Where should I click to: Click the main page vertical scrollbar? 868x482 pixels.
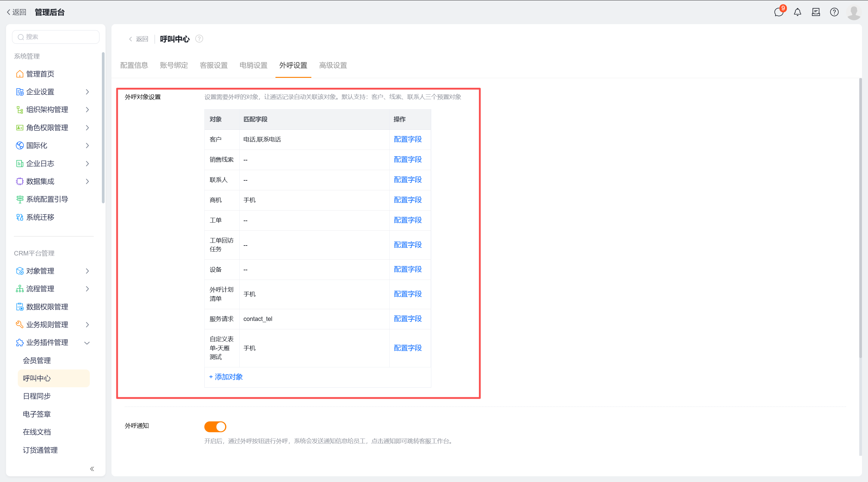pyautogui.click(x=860, y=217)
